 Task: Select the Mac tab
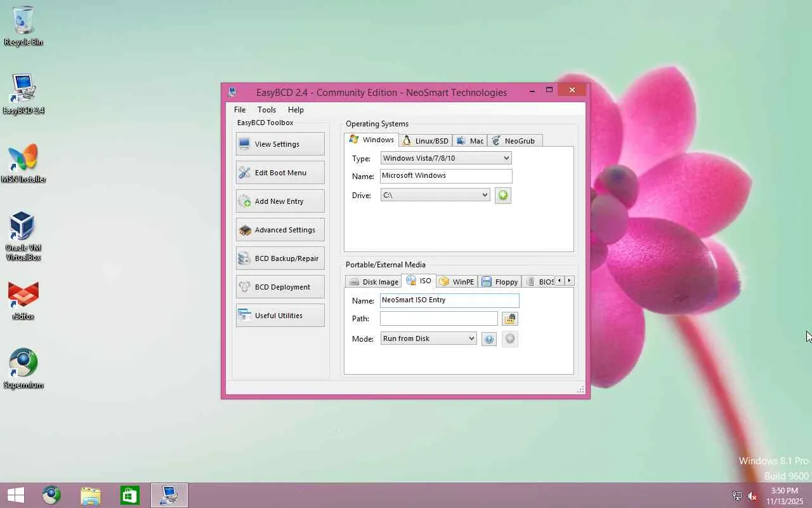point(470,141)
